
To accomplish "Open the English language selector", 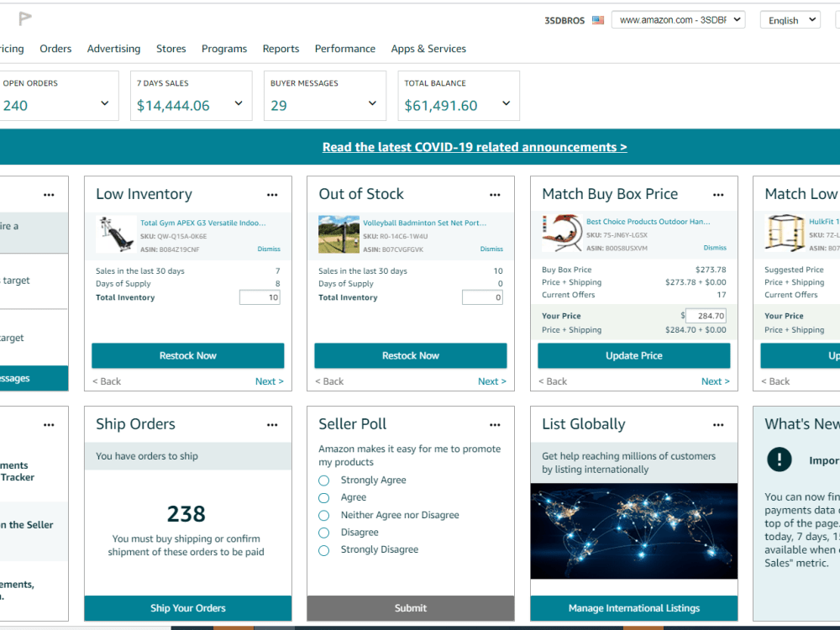I will (790, 20).
